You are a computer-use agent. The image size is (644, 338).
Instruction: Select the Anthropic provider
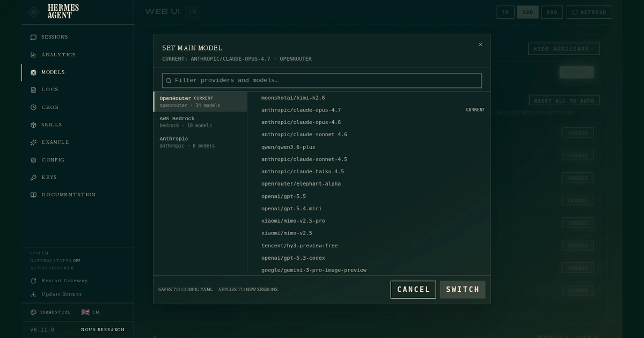200,142
